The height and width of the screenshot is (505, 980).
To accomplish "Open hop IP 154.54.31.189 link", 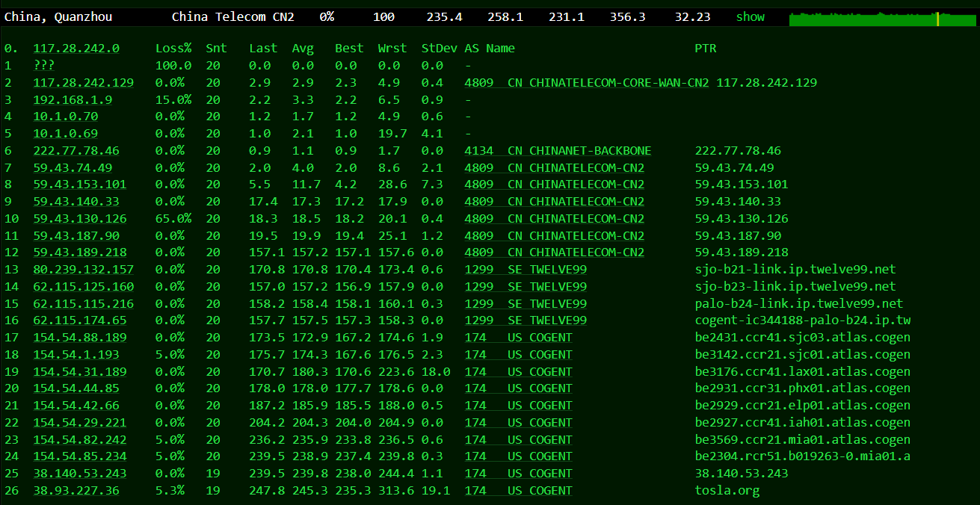I will pyautogui.click(x=80, y=371).
